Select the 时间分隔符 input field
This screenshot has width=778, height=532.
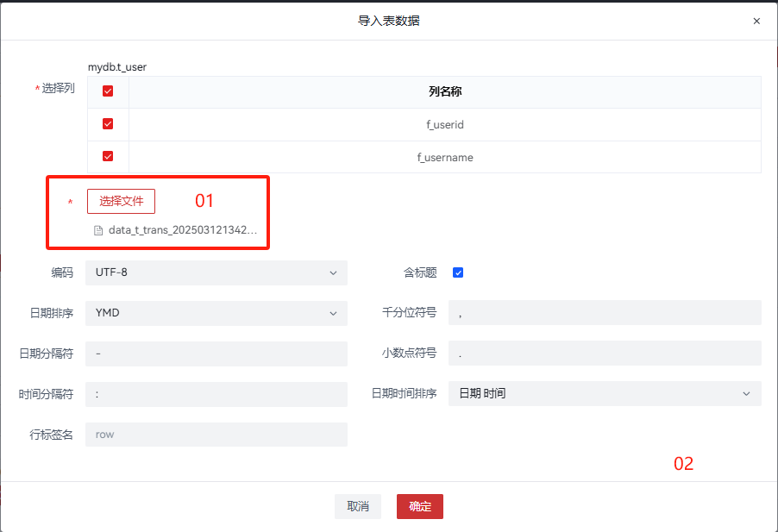point(216,394)
